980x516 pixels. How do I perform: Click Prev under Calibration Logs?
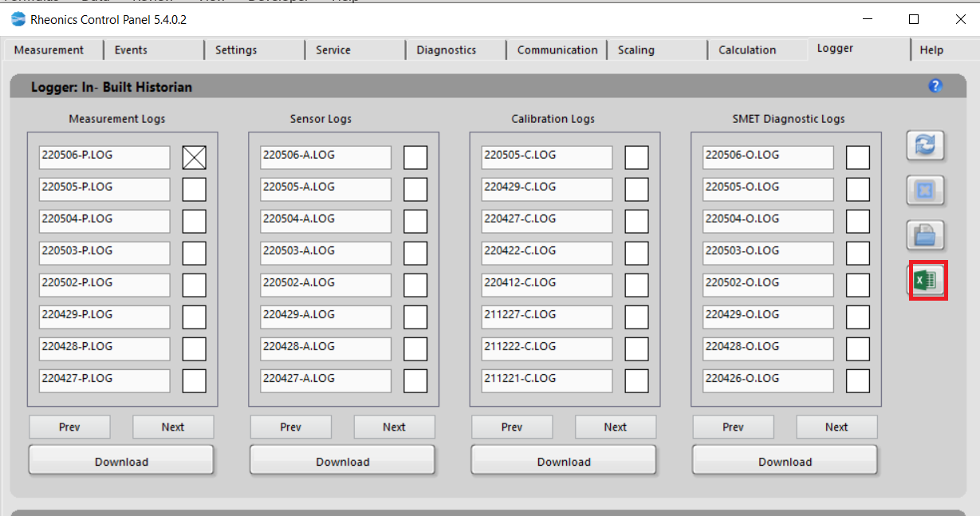[512, 427]
